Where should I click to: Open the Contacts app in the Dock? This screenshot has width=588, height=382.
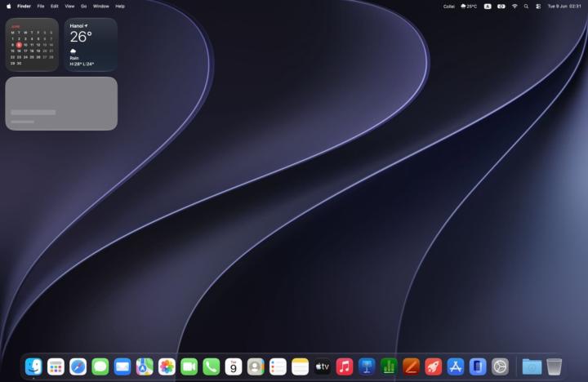click(256, 366)
